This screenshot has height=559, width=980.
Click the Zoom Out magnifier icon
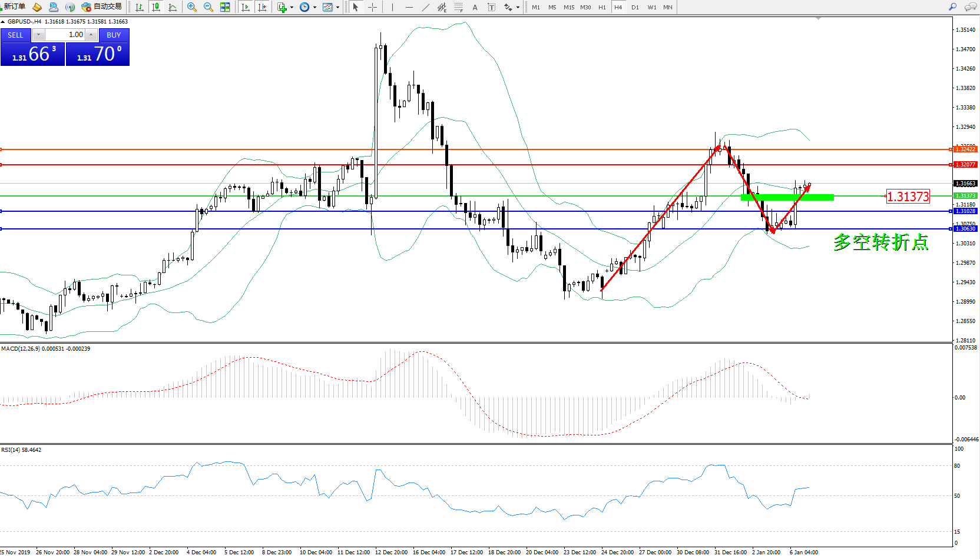tap(208, 7)
